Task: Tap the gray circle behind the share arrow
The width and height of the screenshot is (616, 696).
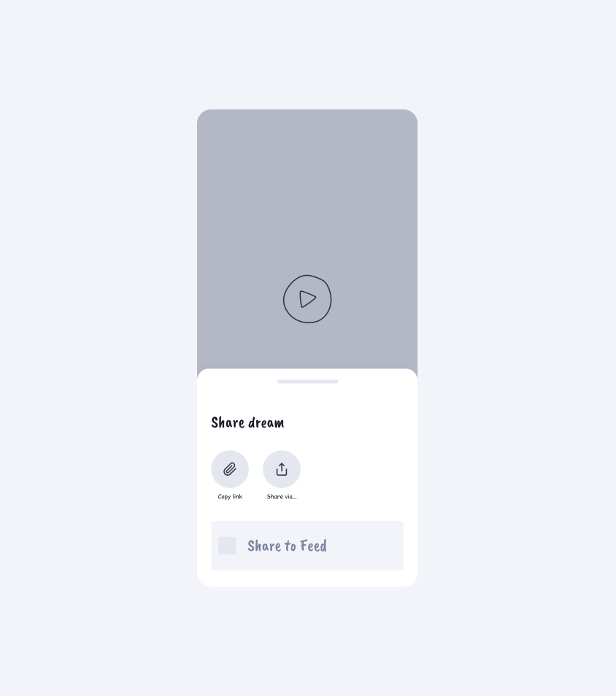Action: [x=282, y=469]
